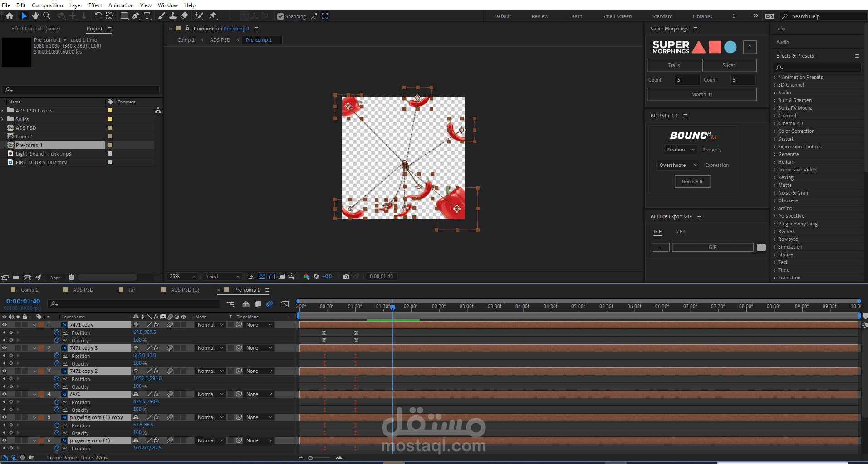Reset exposure icon in viewer

coord(316,276)
